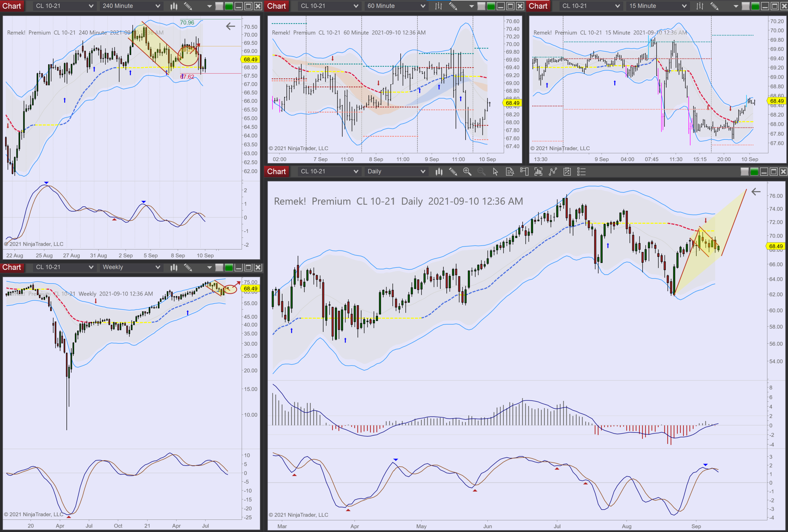Click the left arrow button on Daily chart
The height and width of the screenshot is (532, 788).
coord(756,192)
